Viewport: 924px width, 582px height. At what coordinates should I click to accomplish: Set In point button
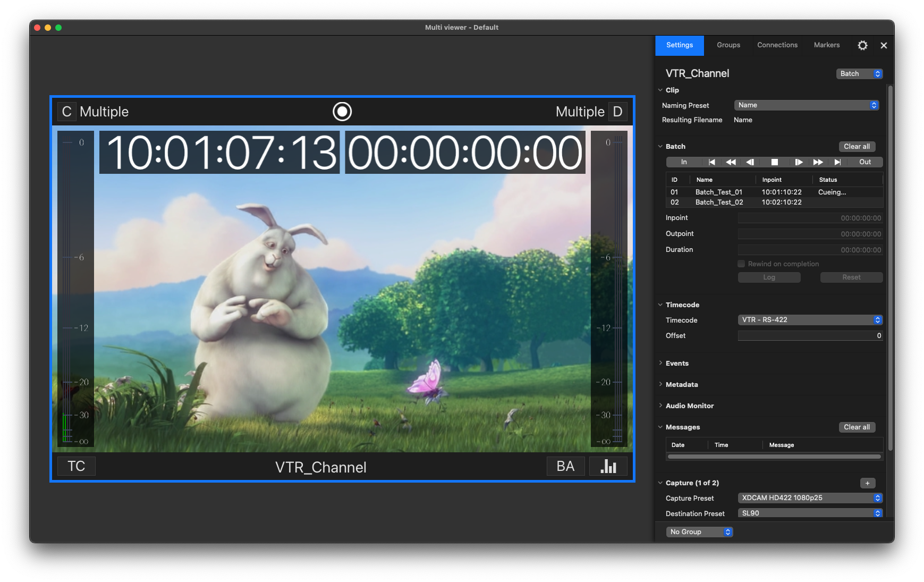click(684, 162)
